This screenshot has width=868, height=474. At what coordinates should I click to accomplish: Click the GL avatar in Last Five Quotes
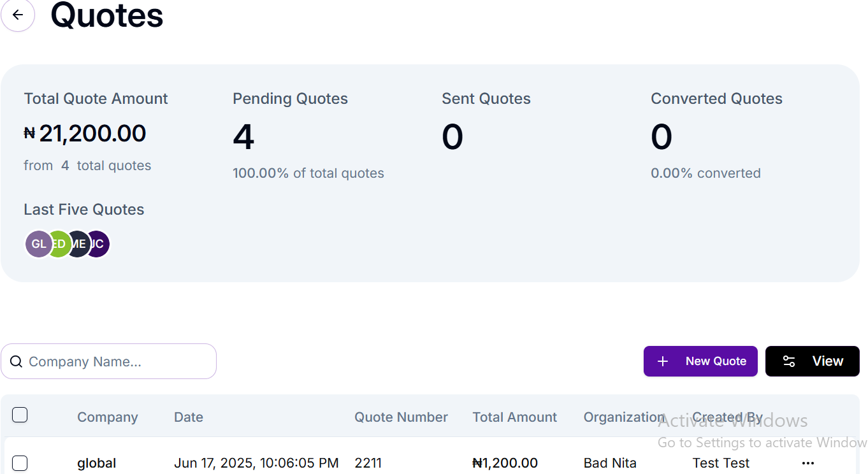coord(38,244)
